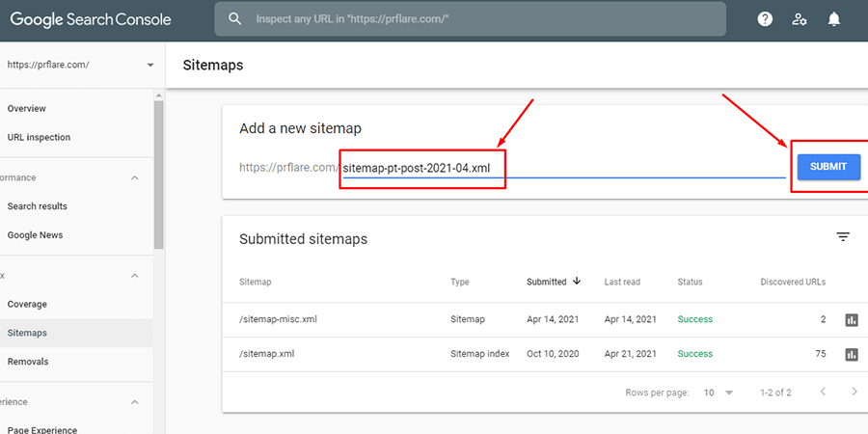Viewport: 868px width, 434px height.
Task: Open chart icon for sitemap-misc.xml row
Action: (x=851, y=319)
